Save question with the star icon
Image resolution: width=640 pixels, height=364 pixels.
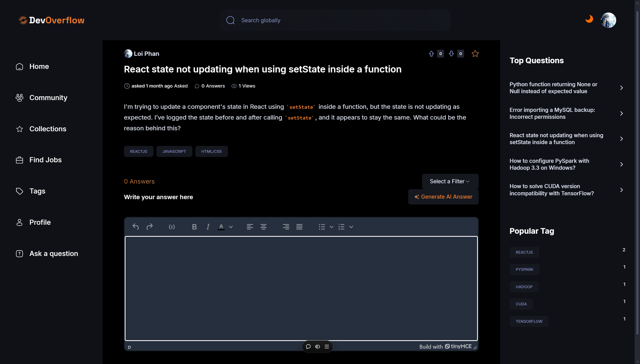click(475, 54)
